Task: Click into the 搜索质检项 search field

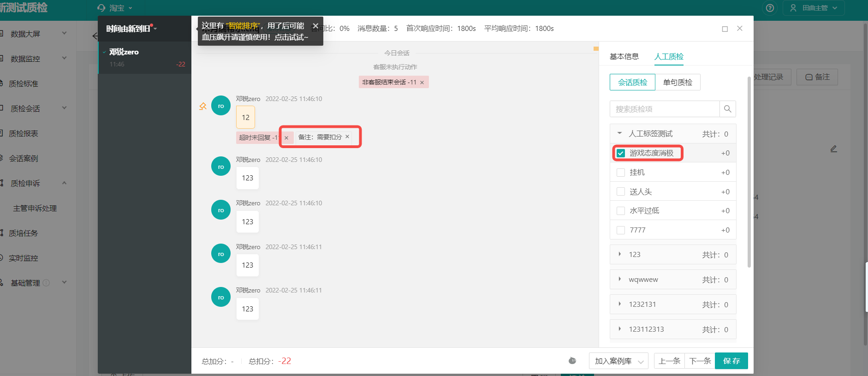Action: (665, 109)
